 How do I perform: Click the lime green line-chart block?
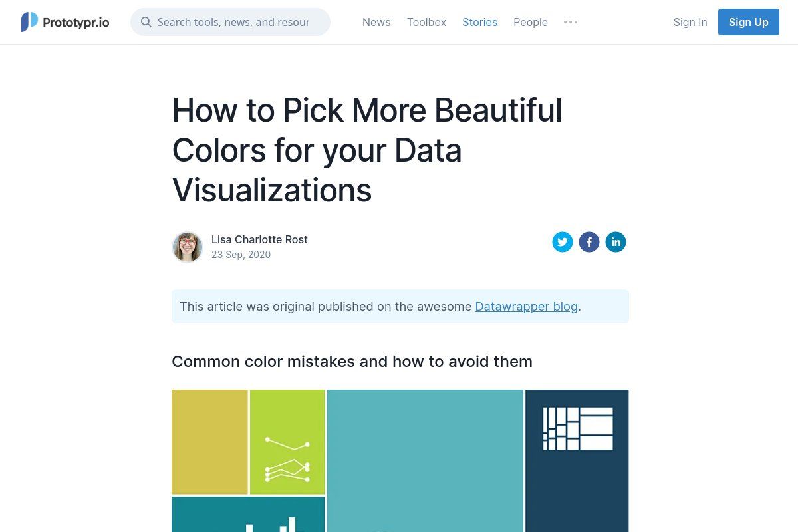(287, 442)
